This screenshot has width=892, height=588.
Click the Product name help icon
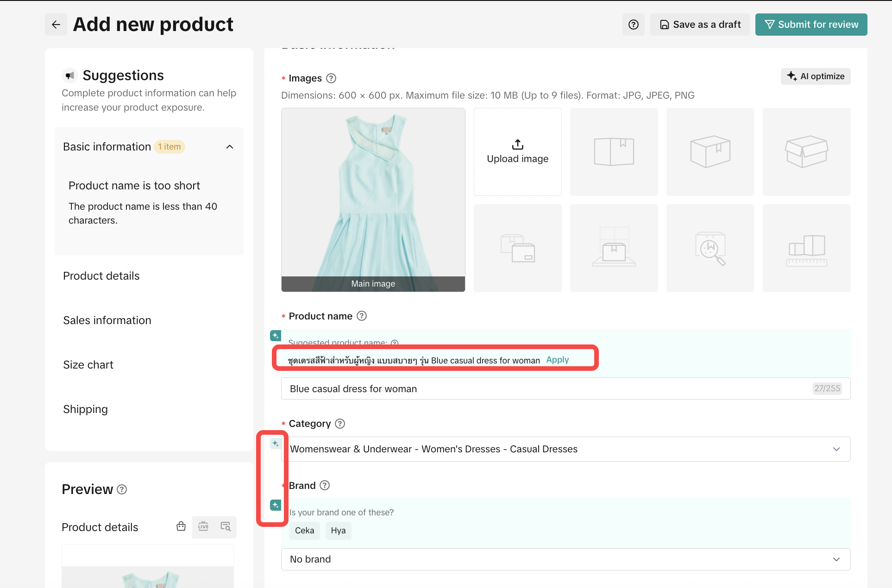[x=362, y=316]
